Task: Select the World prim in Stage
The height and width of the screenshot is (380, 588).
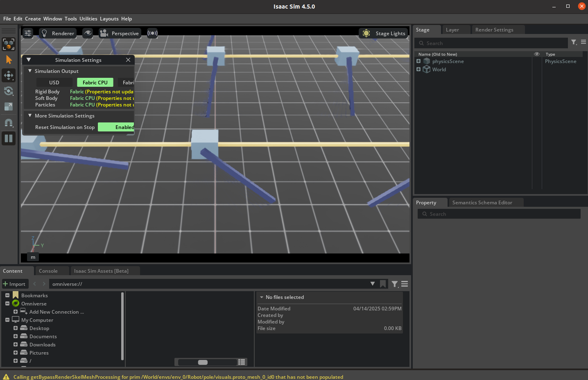Action: point(439,70)
